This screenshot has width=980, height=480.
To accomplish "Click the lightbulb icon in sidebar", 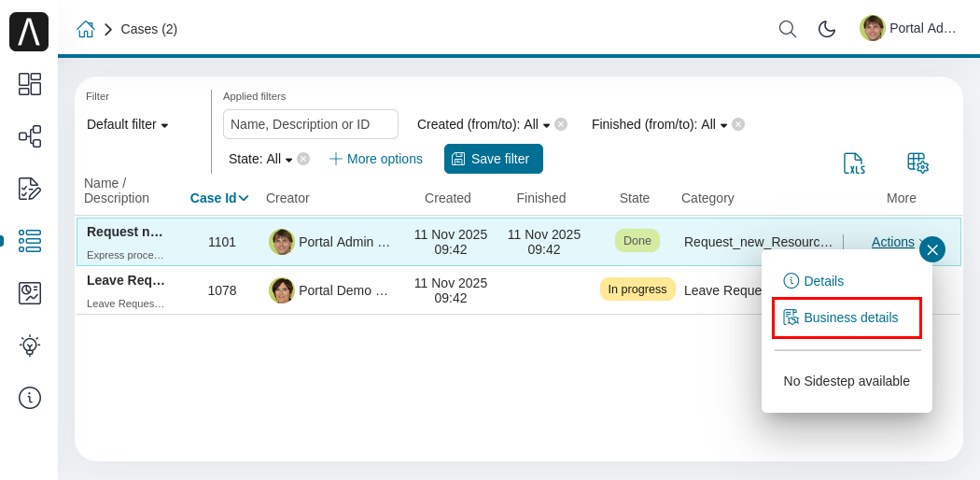I will (29, 346).
